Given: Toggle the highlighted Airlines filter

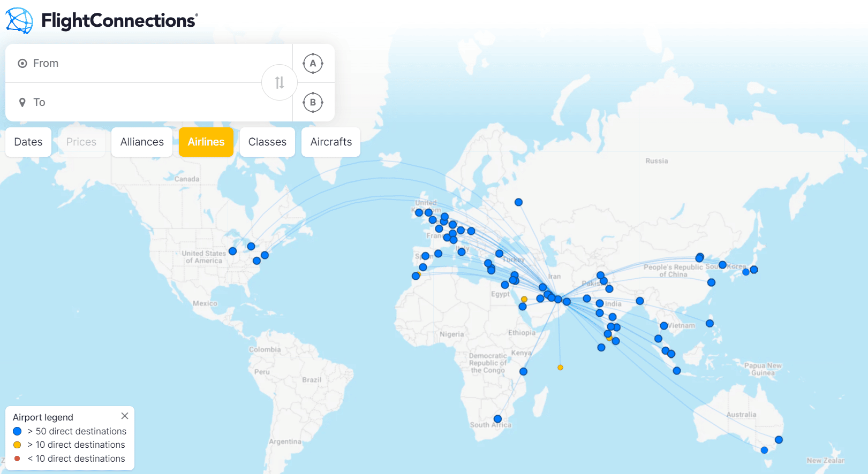Looking at the screenshot, I should point(206,142).
